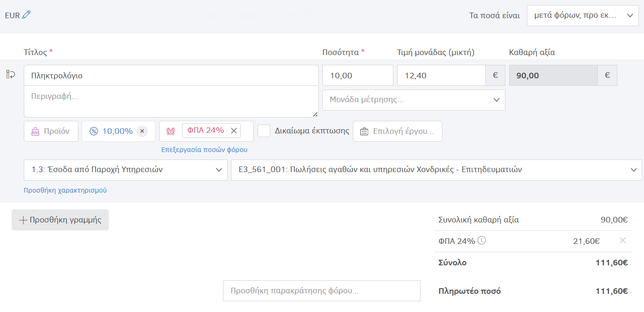Viewport: 644px width, 312px height.
Task: Click the line reorder icon left of title
Action: coord(11,75)
